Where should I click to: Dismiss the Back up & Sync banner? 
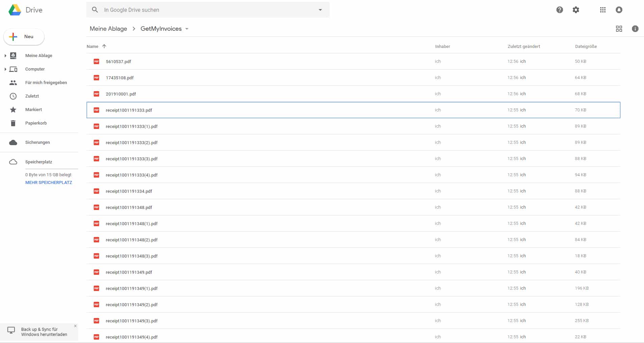tap(75, 326)
